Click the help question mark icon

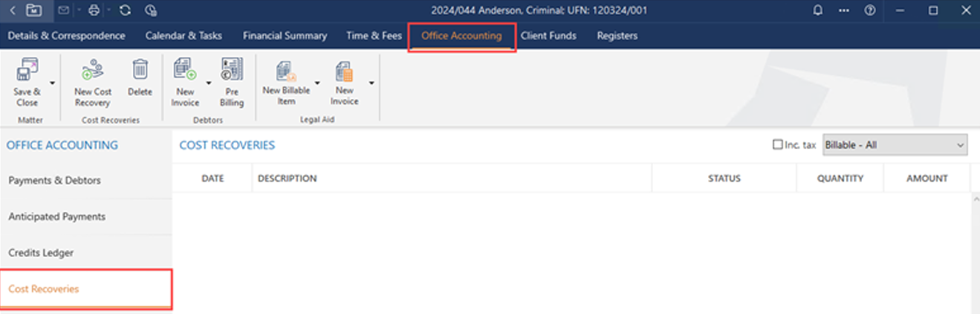[x=869, y=10]
